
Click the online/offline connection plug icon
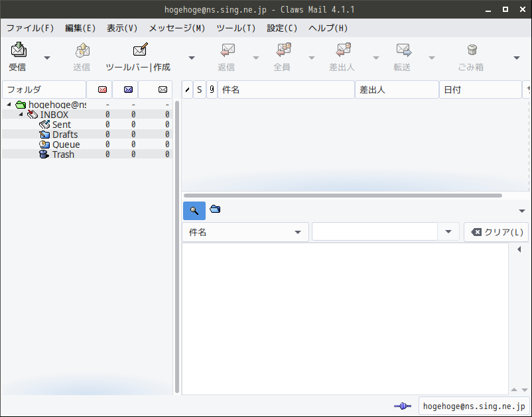[x=403, y=406]
